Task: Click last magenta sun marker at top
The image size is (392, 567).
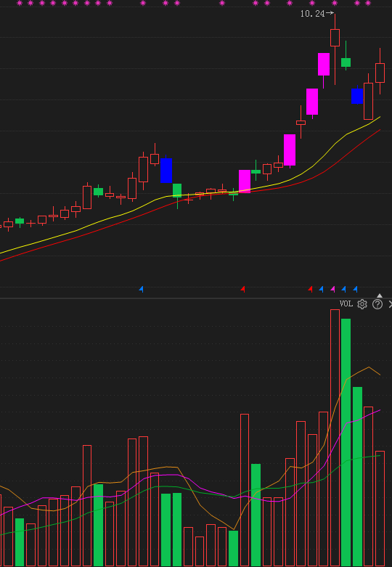Action: click(368, 3)
